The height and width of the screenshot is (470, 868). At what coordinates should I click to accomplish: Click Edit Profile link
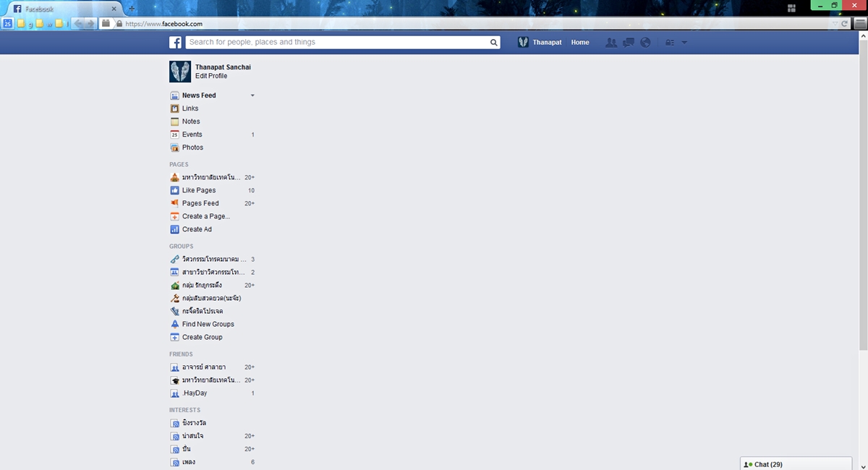211,76
